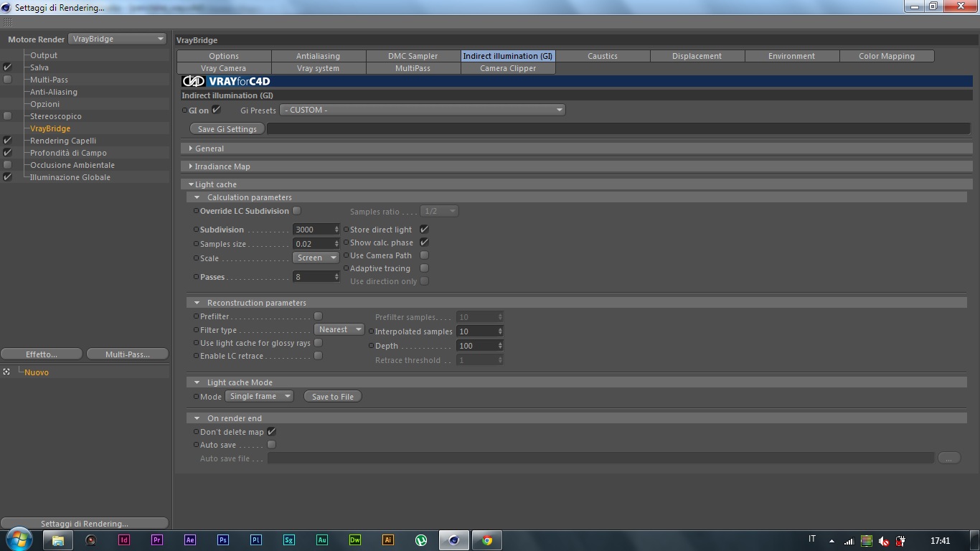Click the render settings window title icon
Image resolution: width=980 pixels, height=551 pixels.
coord(7,7)
